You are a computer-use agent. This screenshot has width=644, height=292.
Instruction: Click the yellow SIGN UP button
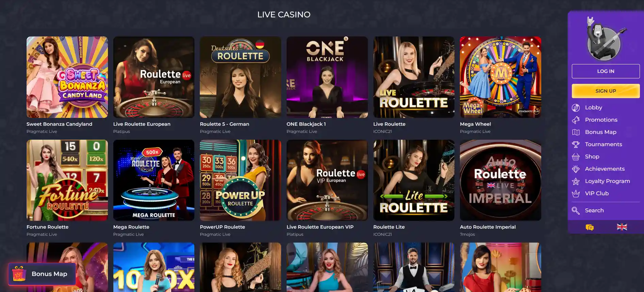point(606,91)
